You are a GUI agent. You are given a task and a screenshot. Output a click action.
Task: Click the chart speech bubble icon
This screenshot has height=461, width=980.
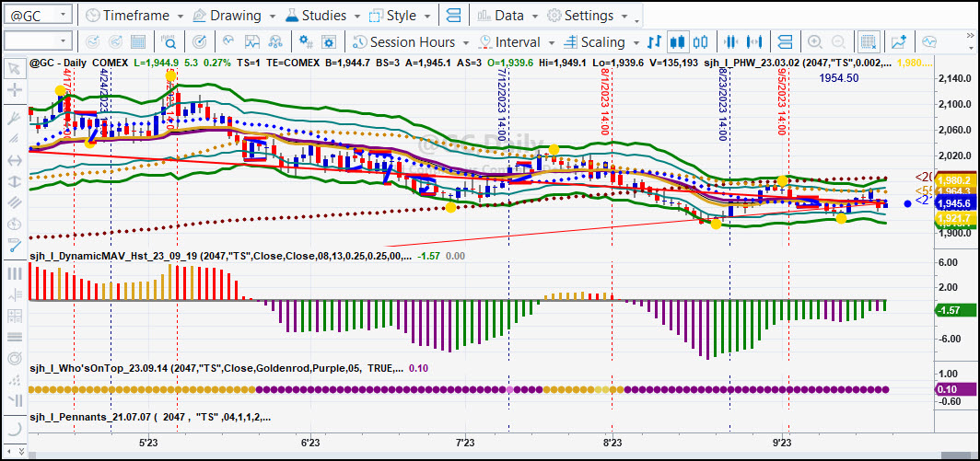(x=929, y=42)
